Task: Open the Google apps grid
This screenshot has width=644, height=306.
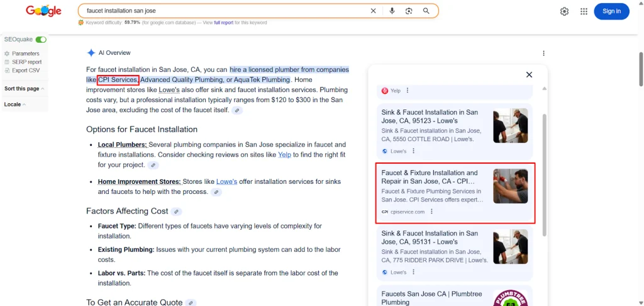Action: pyautogui.click(x=584, y=11)
